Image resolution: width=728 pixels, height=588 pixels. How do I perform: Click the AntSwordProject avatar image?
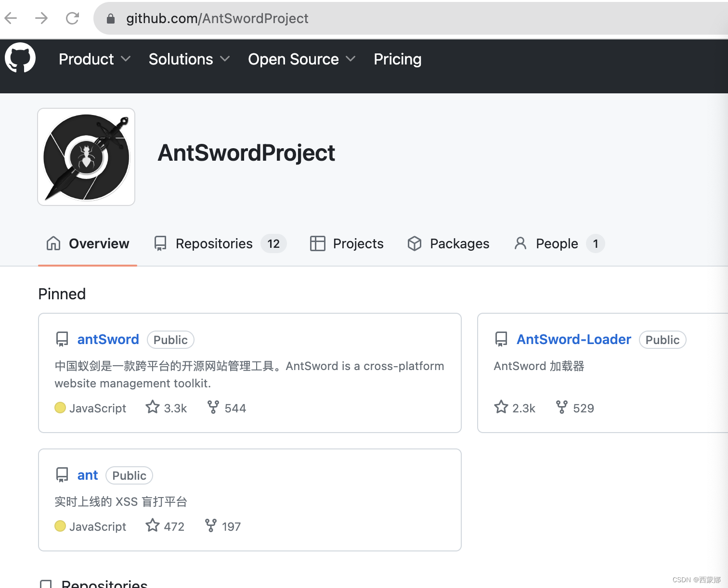(86, 157)
